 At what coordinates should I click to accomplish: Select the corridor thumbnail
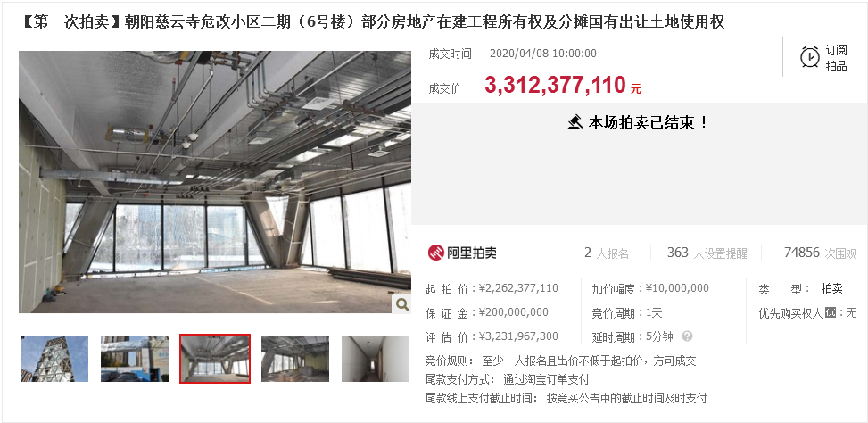(376, 359)
